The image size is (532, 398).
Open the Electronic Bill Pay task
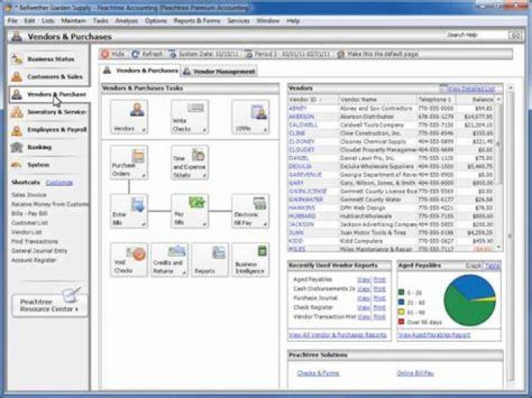(250, 211)
